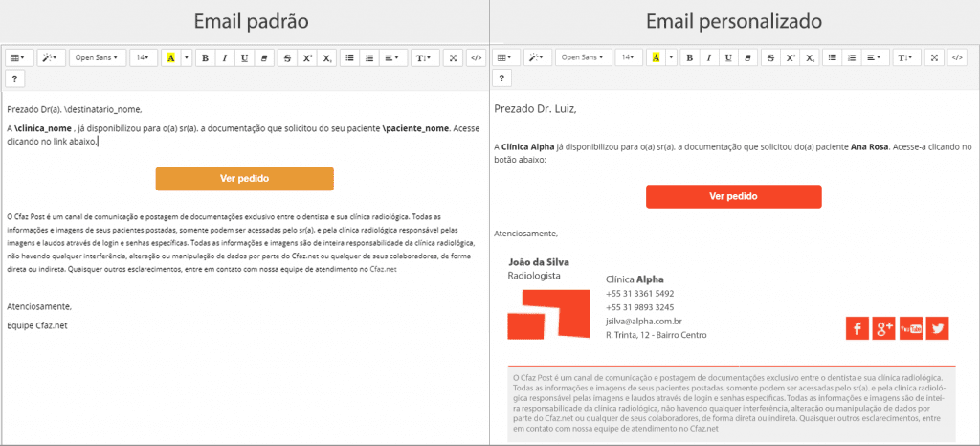This screenshot has width=980, height=446.
Task: Open the line height dropdown in Email personalizado
Action: tap(906, 57)
